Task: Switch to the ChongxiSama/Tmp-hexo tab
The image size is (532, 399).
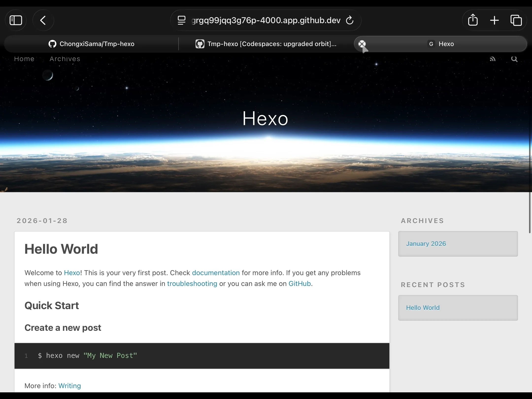Action: pos(91,44)
